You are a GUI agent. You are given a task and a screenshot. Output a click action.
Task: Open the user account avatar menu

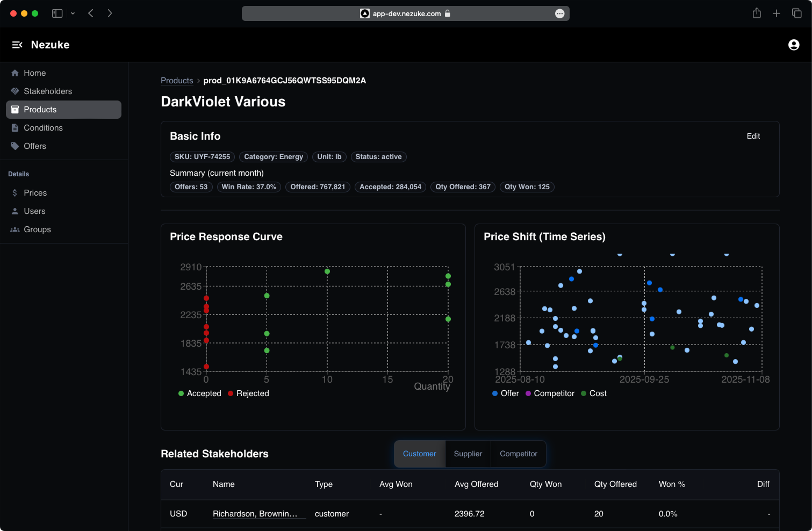point(794,45)
